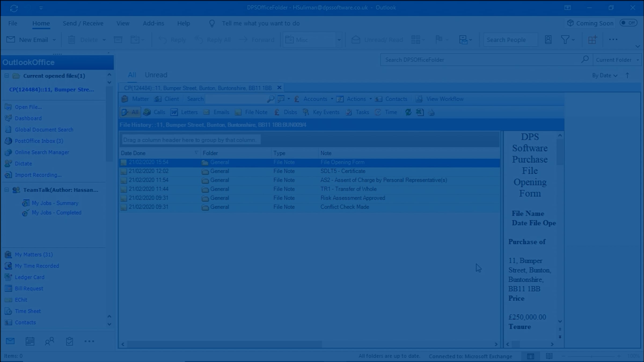The width and height of the screenshot is (644, 362).
Task: Open the Get Add-ins store icon
Action: tap(592, 40)
